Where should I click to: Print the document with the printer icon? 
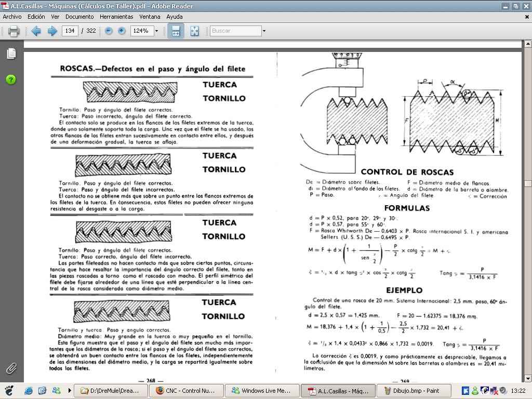(x=14, y=31)
